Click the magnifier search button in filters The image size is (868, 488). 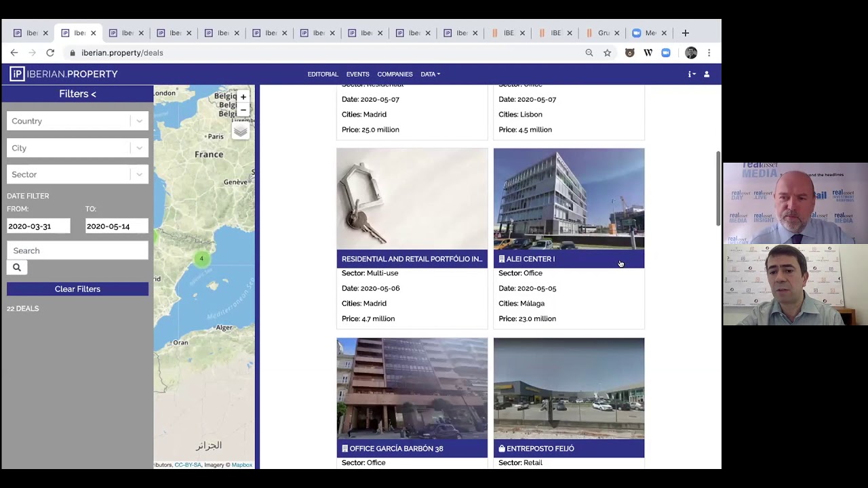pos(17,267)
